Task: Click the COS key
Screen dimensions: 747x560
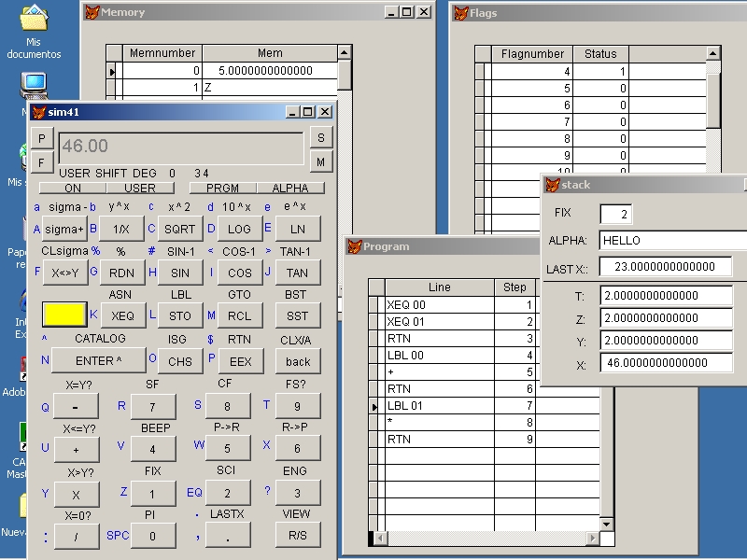Action: pyautogui.click(x=240, y=273)
